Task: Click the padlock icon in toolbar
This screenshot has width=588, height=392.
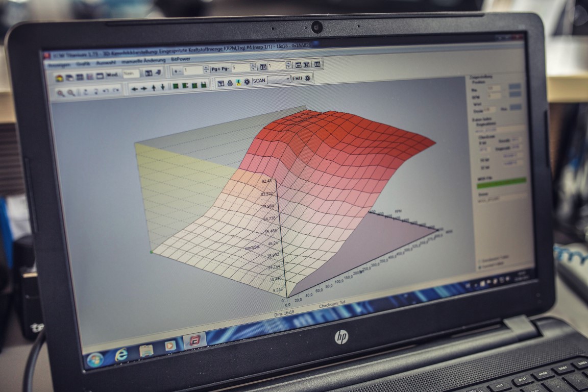Action: pyautogui.click(x=230, y=83)
